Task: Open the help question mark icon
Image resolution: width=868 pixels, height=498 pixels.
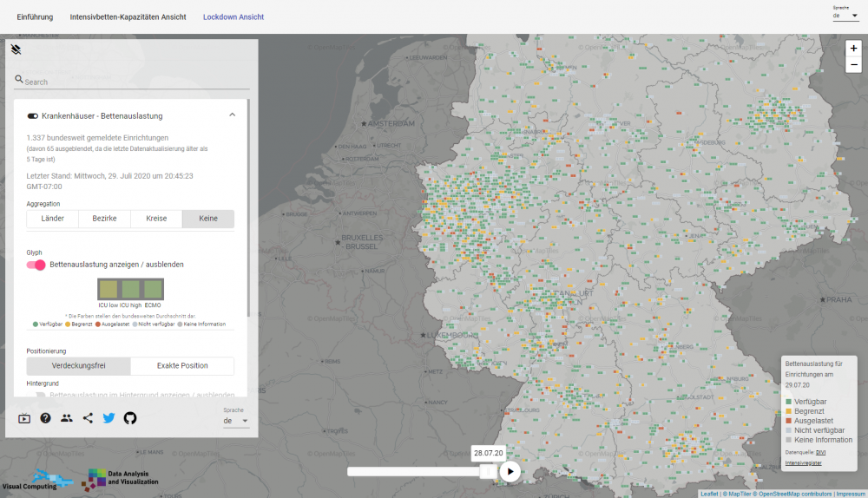Action: point(45,418)
